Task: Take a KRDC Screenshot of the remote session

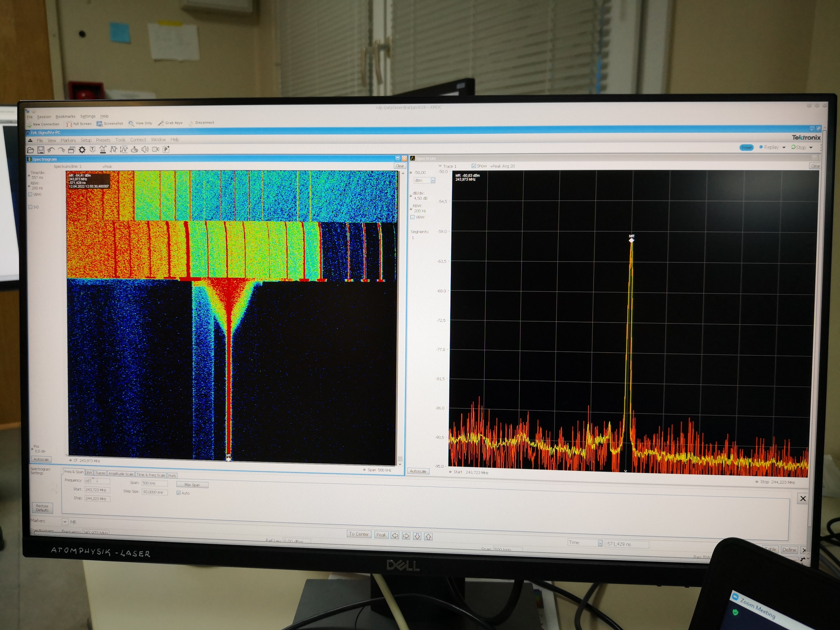Action: coord(110,124)
